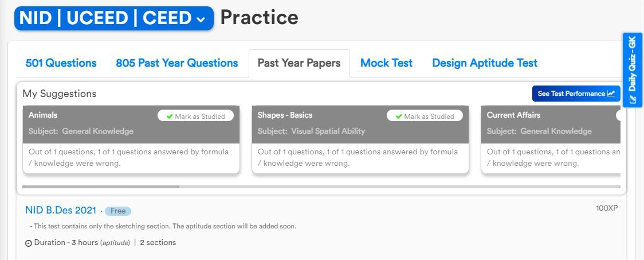The image size is (644, 260).
Task: Click the 100XP reward label
Action: tap(607, 208)
